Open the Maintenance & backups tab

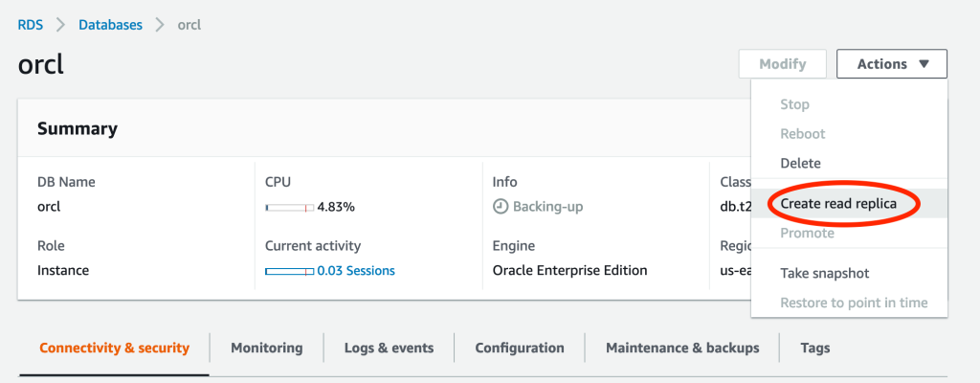coord(682,349)
